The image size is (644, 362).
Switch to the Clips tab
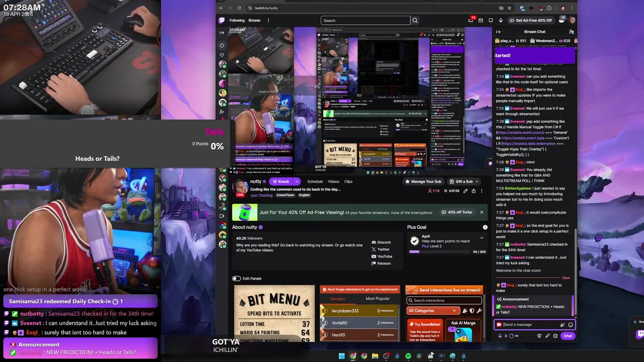pos(348,182)
